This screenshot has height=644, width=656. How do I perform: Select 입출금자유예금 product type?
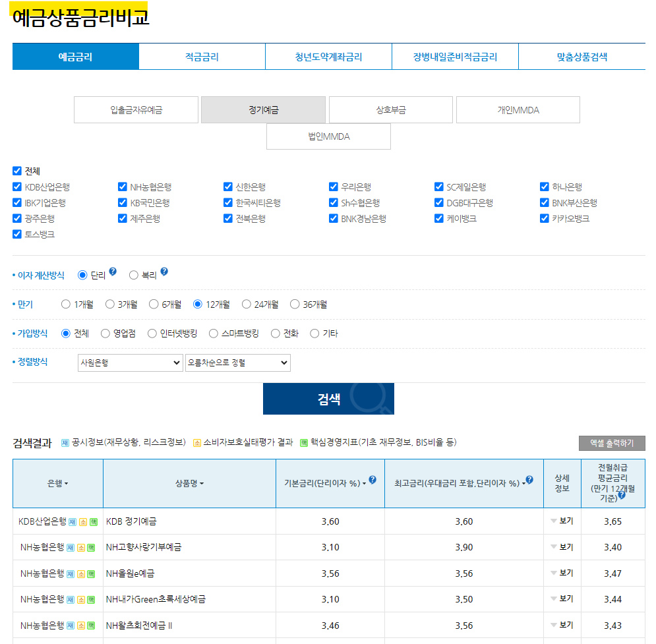click(136, 110)
